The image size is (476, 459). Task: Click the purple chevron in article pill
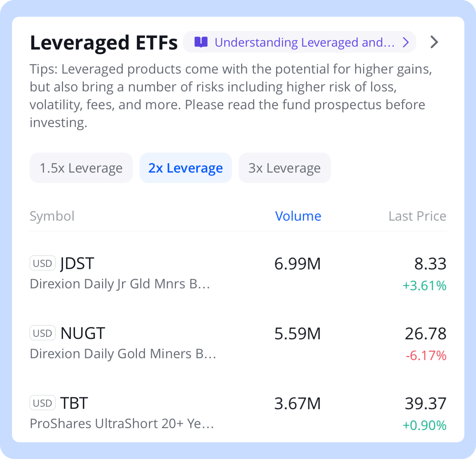pyautogui.click(x=406, y=42)
